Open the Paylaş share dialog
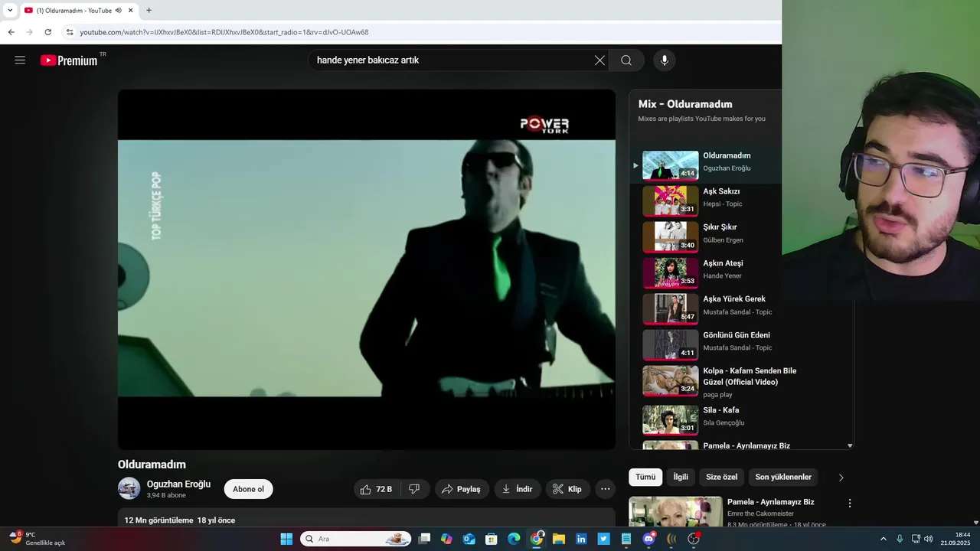The height and width of the screenshot is (551, 980). pyautogui.click(x=462, y=489)
